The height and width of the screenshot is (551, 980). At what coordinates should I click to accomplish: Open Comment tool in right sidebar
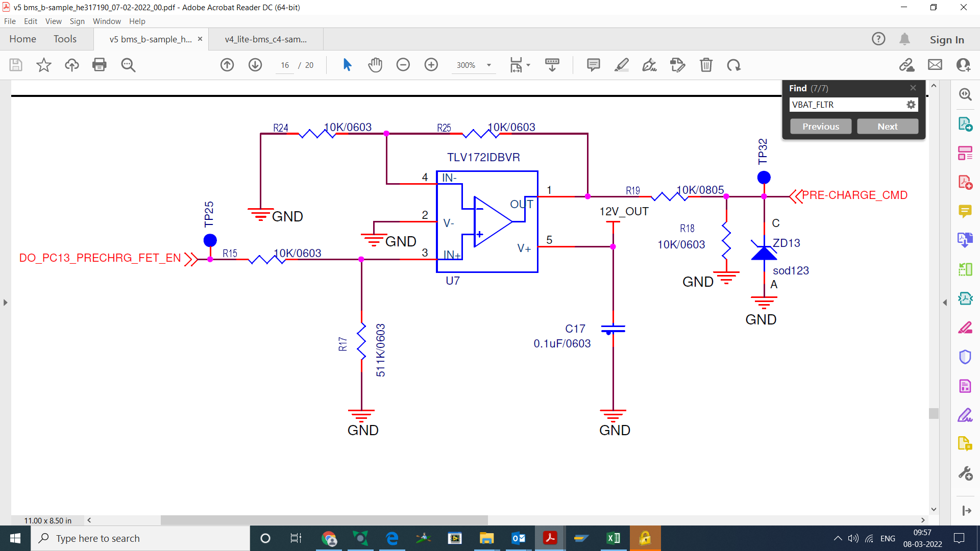coord(965,211)
